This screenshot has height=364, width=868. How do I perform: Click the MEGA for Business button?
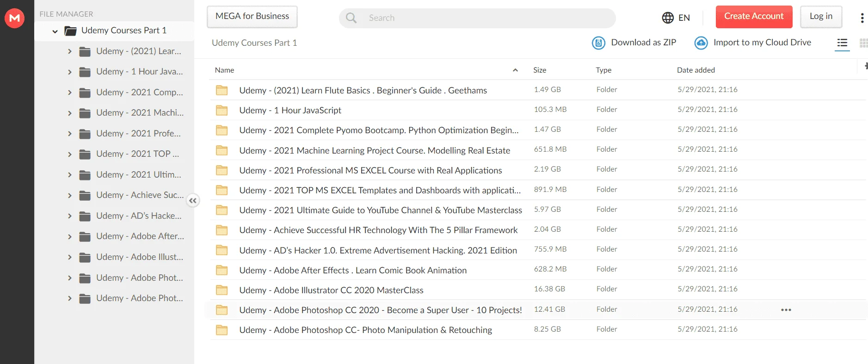[252, 17]
